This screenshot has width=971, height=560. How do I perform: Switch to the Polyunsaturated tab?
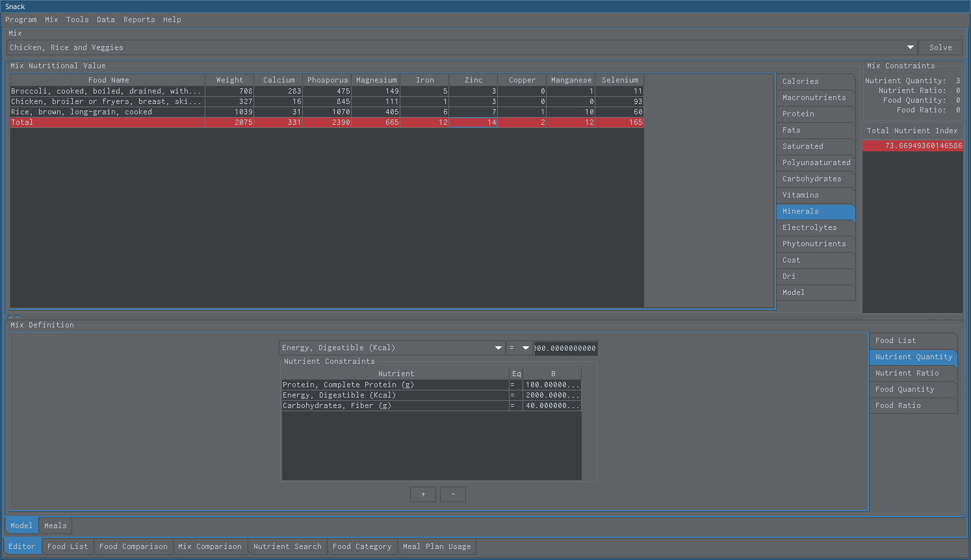[816, 162]
